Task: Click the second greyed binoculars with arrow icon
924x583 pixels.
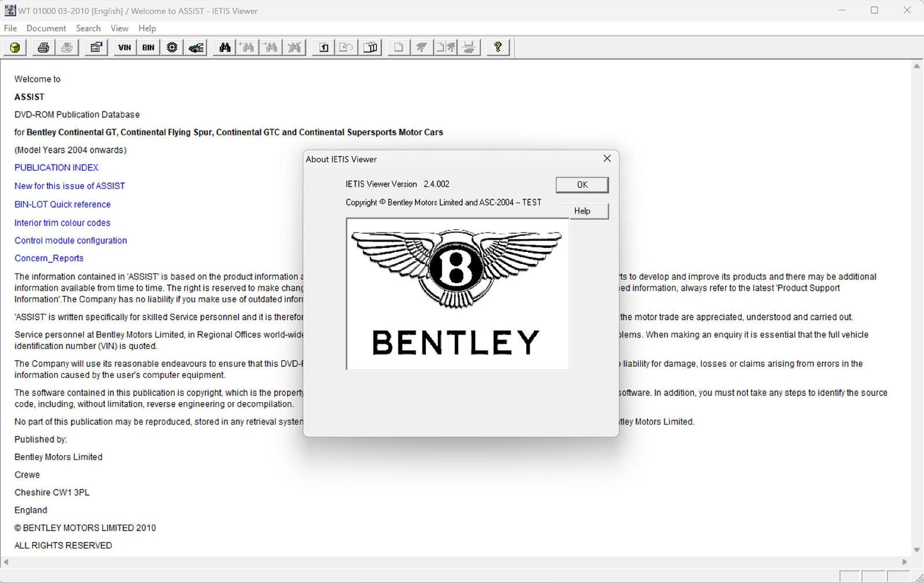Action: coord(272,47)
